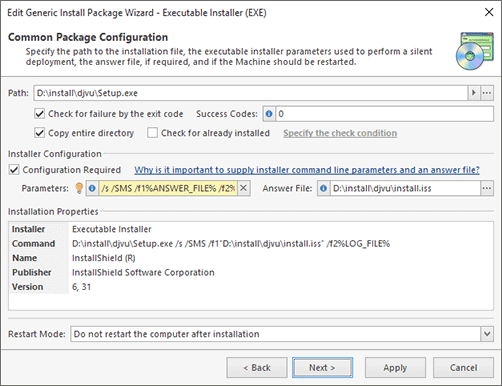Click the Success Codes input field
The height and width of the screenshot is (386, 502).
coord(384,114)
